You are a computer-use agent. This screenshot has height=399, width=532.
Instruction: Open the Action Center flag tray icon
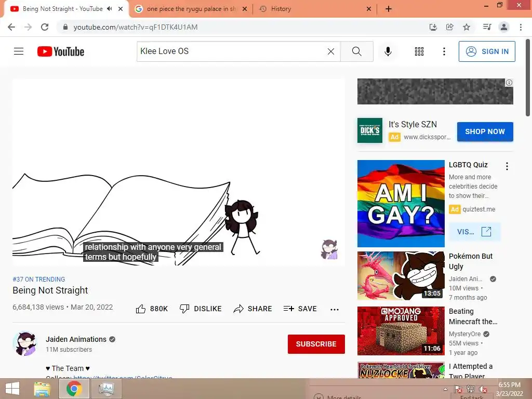point(458,389)
